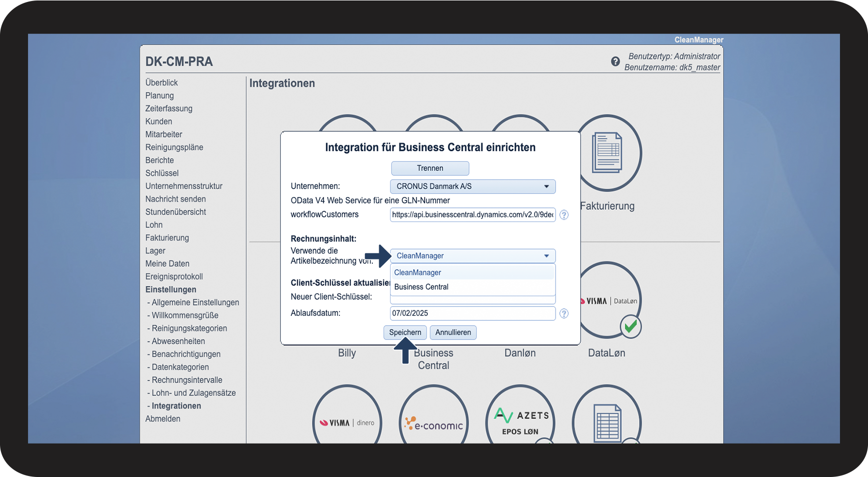Expand the Unternehmen dropdown CRONUS Danmark A/S
Image resolution: width=868 pixels, height=477 pixels.
click(473, 187)
